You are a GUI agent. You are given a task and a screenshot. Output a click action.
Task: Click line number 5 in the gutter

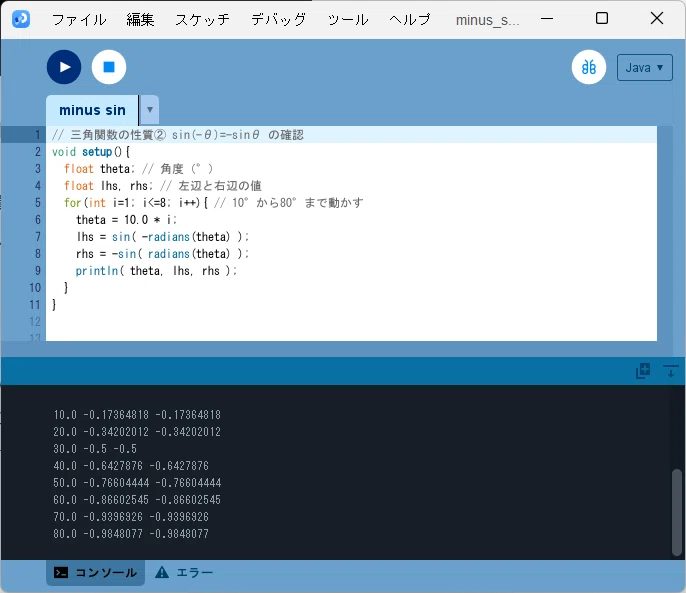[38, 203]
